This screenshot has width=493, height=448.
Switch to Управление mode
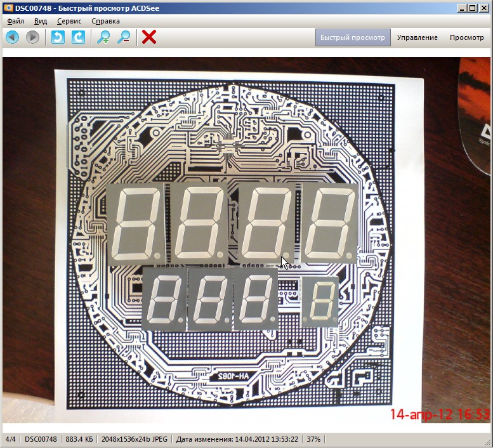(x=417, y=37)
